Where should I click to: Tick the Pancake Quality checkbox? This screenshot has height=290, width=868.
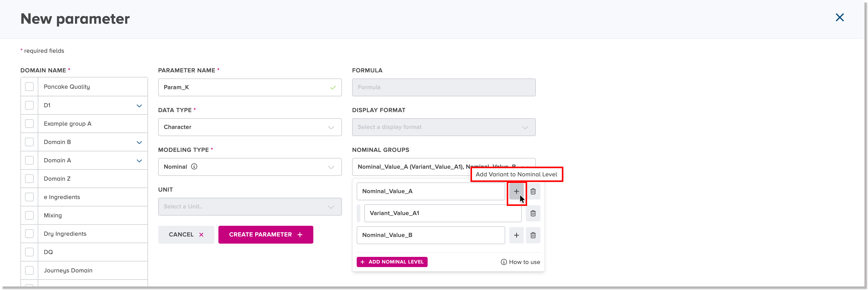[x=29, y=87]
